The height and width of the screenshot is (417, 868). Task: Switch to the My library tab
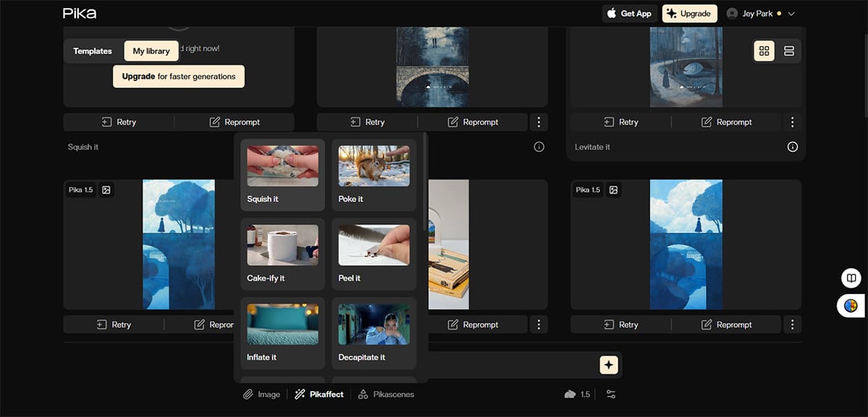(151, 51)
